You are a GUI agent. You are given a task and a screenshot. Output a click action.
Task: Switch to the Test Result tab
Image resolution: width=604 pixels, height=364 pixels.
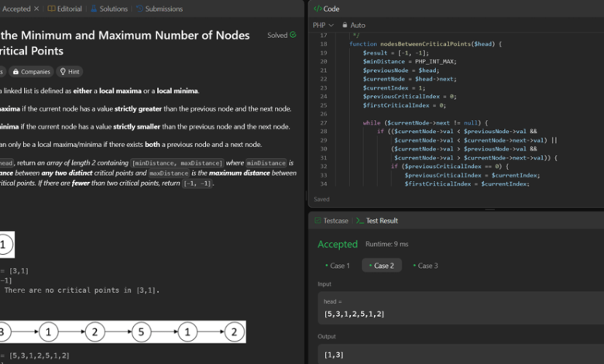[x=377, y=221]
